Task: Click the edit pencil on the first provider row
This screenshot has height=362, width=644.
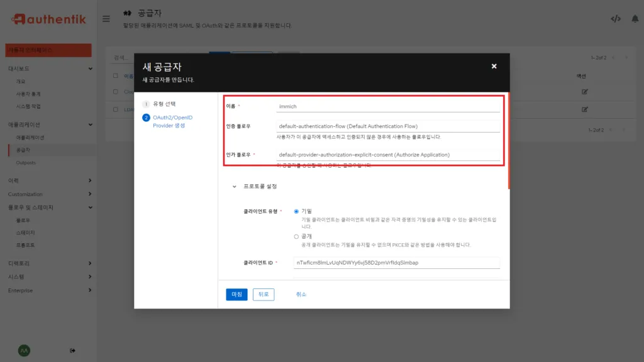Action: [585, 90]
